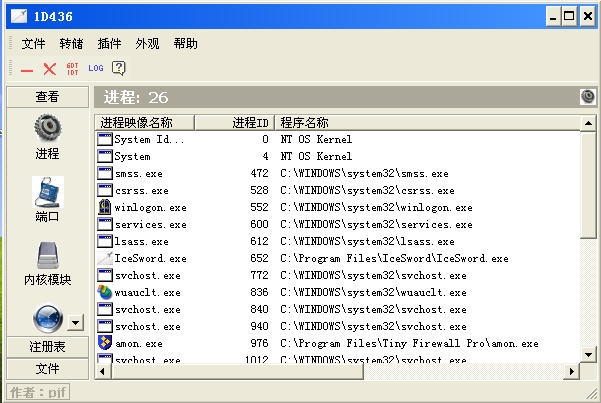Click the vertical scrollbar up arrow

point(588,123)
